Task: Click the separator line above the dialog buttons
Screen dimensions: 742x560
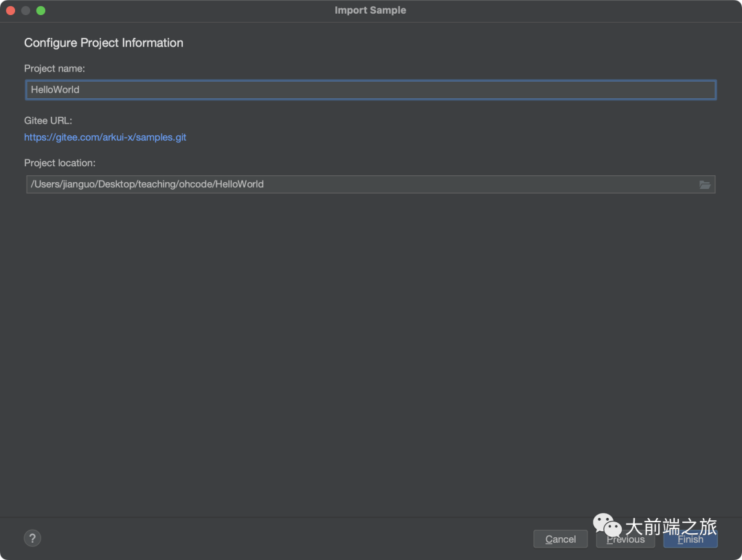Action: pos(371,517)
